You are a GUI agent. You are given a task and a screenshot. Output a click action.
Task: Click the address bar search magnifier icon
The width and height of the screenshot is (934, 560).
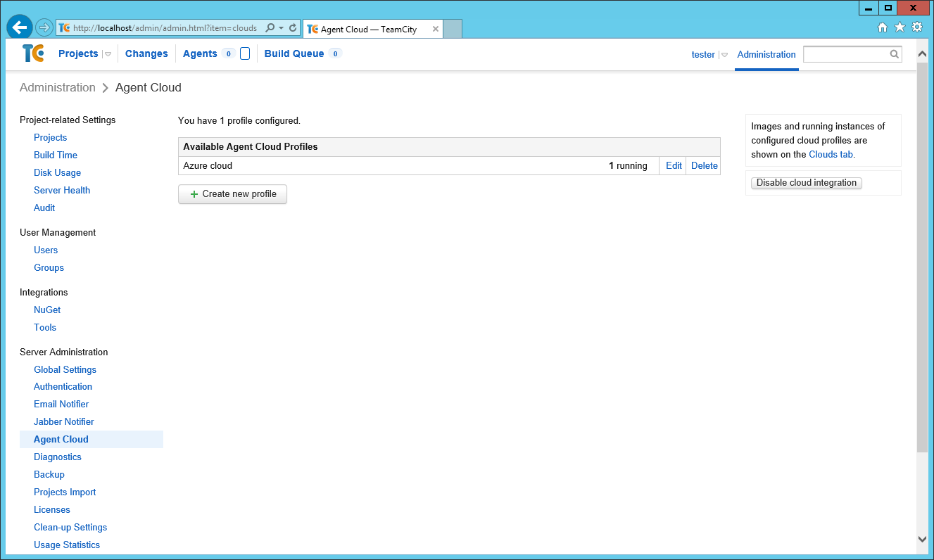pyautogui.click(x=270, y=28)
